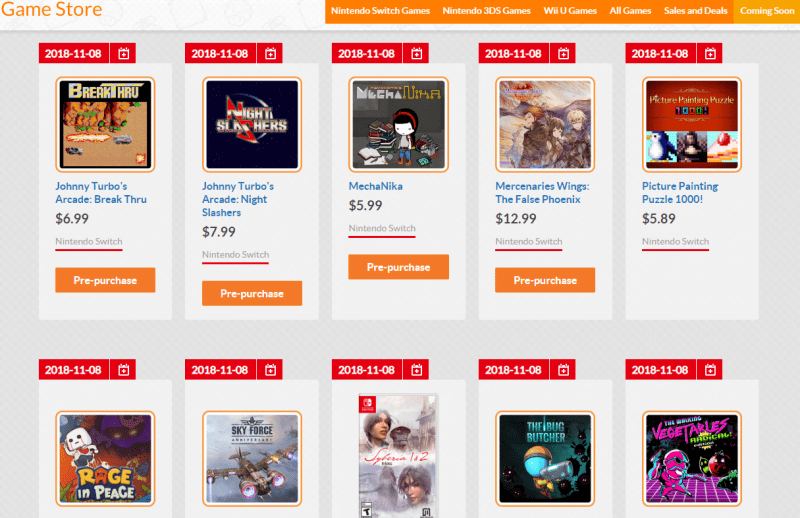Pre-purchase MechaNika for $5.99
The width and height of the screenshot is (800, 518).
[398, 267]
